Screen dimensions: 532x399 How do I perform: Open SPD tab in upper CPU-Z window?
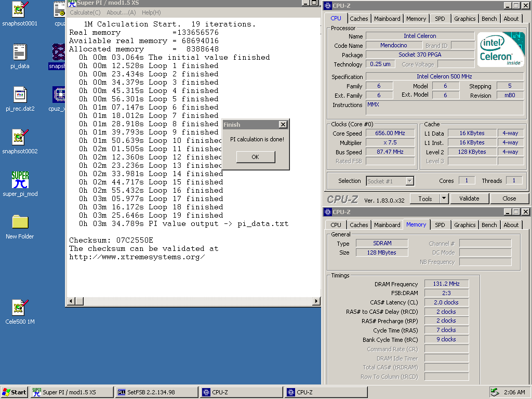point(440,19)
